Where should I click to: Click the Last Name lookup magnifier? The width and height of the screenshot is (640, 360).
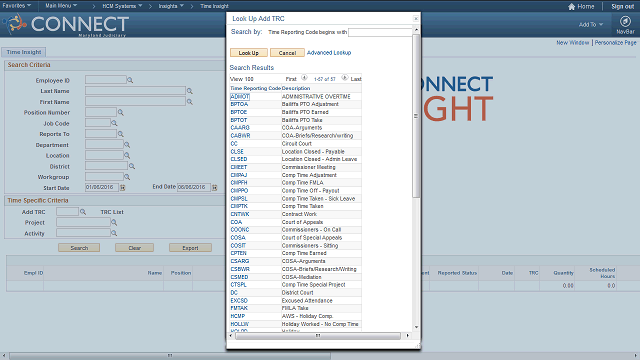tap(189, 91)
